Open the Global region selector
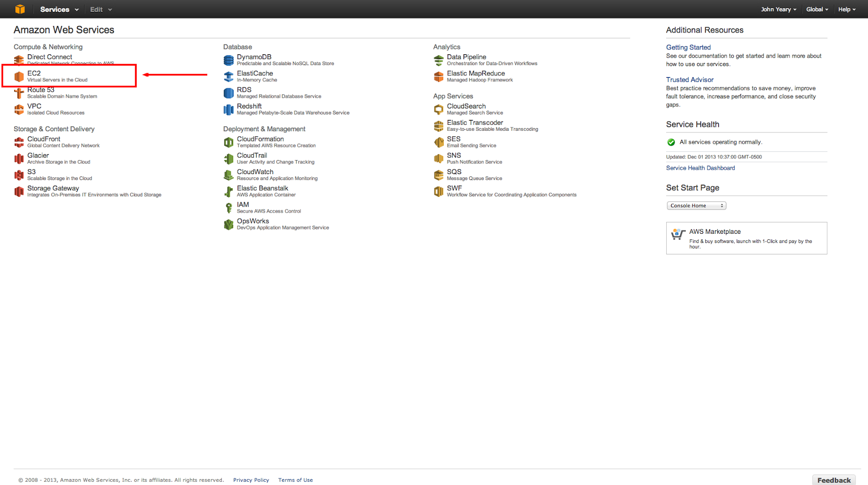 click(817, 9)
